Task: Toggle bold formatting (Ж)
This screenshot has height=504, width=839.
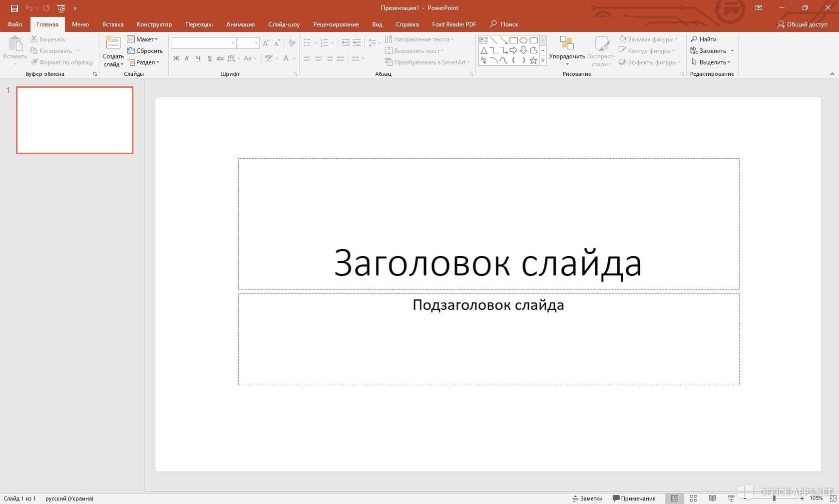Action: pos(176,58)
